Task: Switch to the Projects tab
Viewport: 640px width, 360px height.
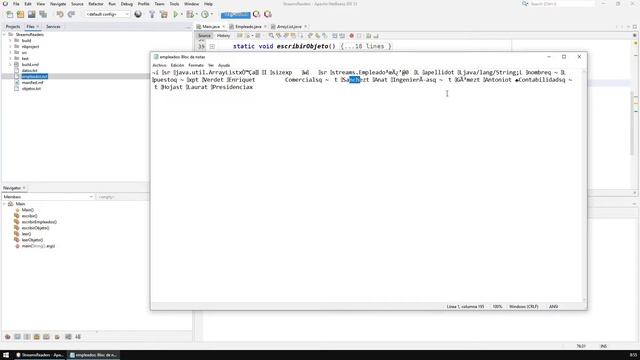Action: pos(13,27)
